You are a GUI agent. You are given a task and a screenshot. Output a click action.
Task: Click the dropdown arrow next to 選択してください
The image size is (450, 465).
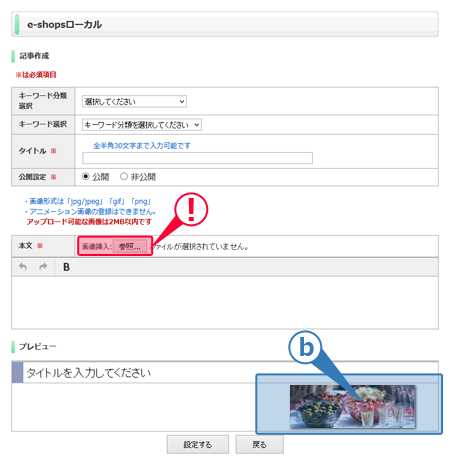tap(182, 101)
